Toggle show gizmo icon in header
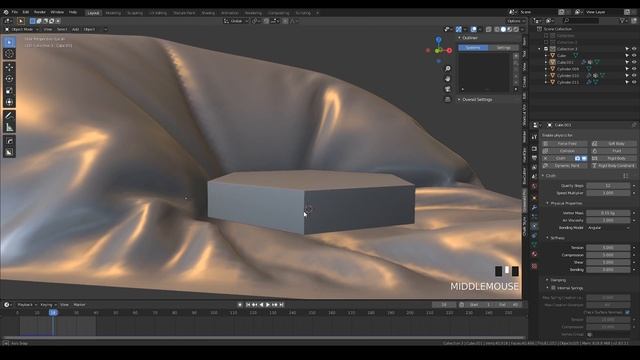Image resolution: width=640 pixels, height=360 pixels. [459, 29]
